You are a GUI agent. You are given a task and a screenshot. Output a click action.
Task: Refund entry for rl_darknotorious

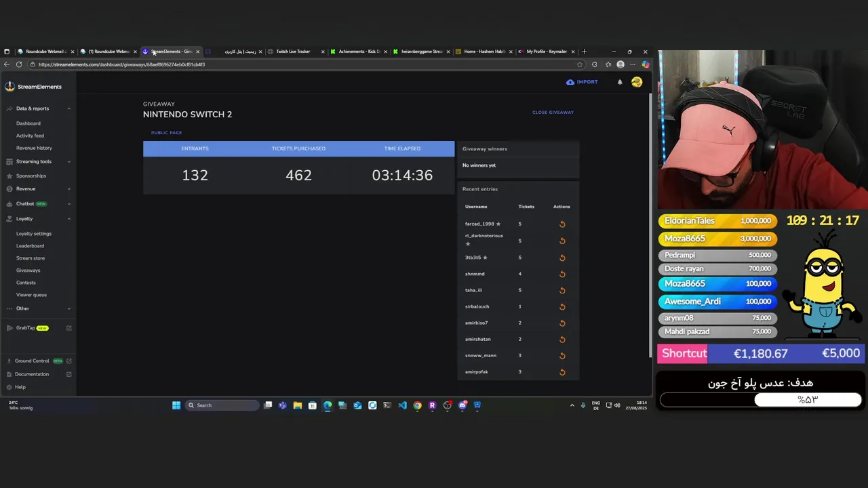click(x=562, y=241)
